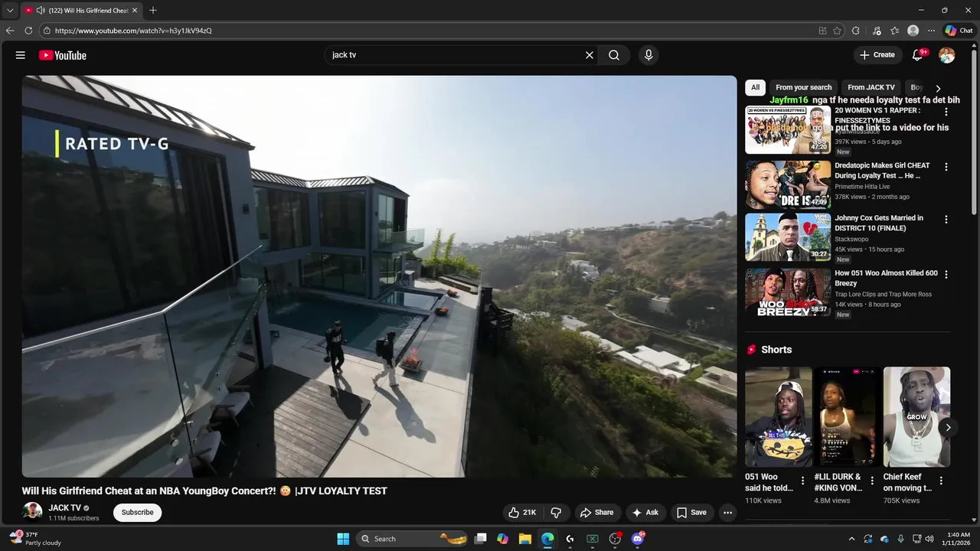The width and height of the screenshot is (980, 551).
Task: Clear the 'jack tv' search text
Action: pyautogui.click(x=590, y=55)
